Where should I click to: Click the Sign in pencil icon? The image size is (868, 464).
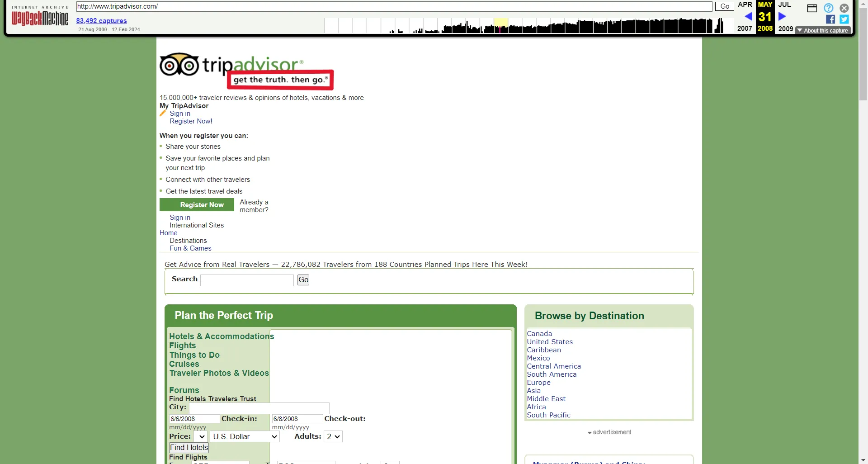click(x=163, y=114)
